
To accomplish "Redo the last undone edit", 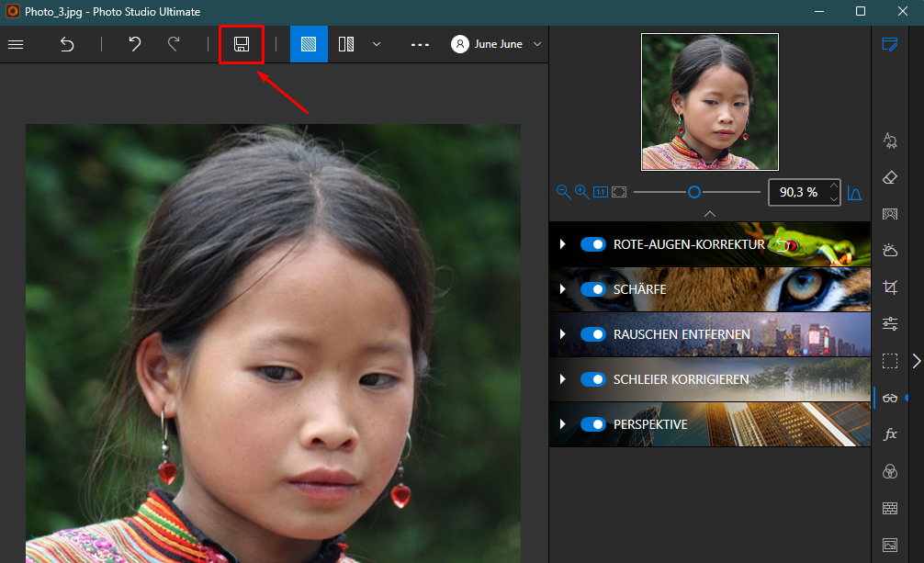I will click(174, 44).
